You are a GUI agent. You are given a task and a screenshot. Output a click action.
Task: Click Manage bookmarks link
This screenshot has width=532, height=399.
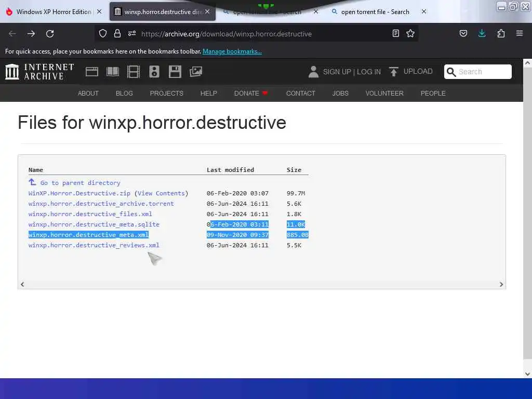[232, 51]
